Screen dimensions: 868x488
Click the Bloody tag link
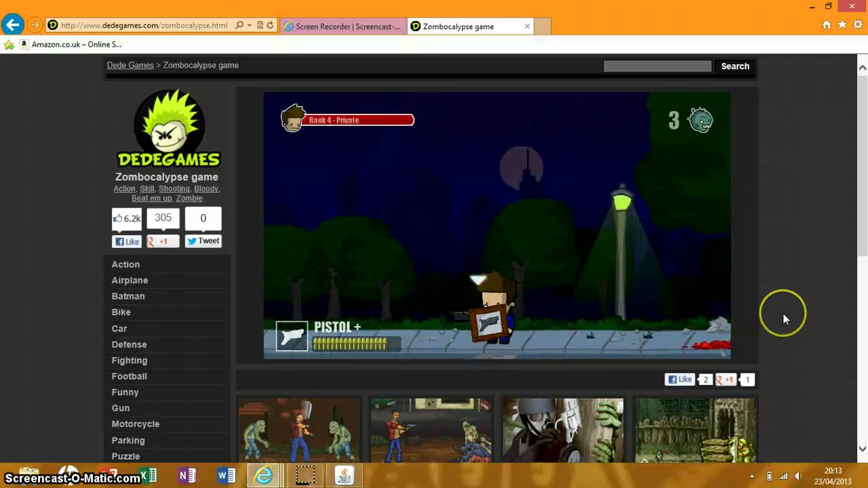point(206,188)
